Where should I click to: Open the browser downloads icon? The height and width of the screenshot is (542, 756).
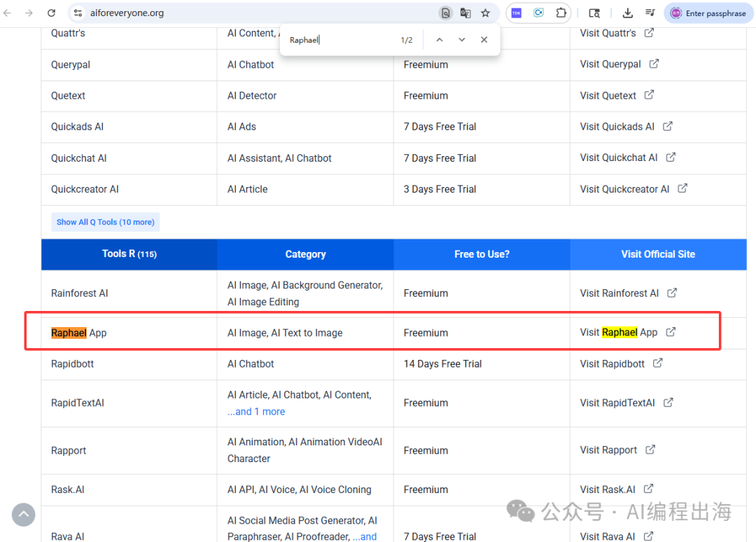627,13
